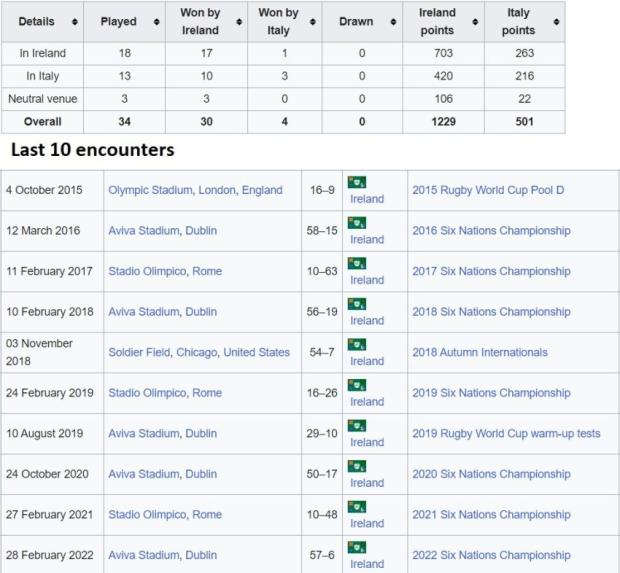This screenshot has height=573, width=620.
Task: Sort table by Played column arrows
Action: [157, 22]
